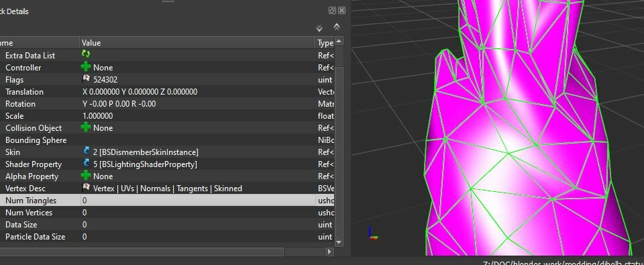Float the Block Details panel
The image size is (644, 265).
[332, 11]
